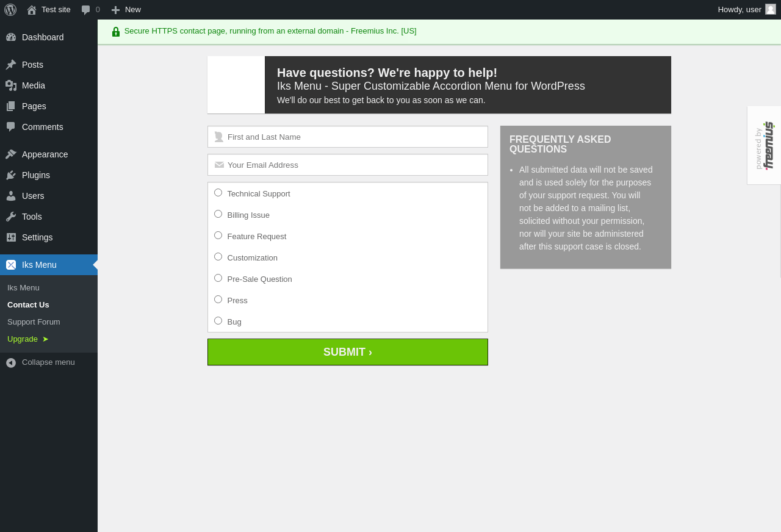781x532 pixels.
Task: Click the 'Have questions? We're happy to help!' heading
Action: (387, 73)
